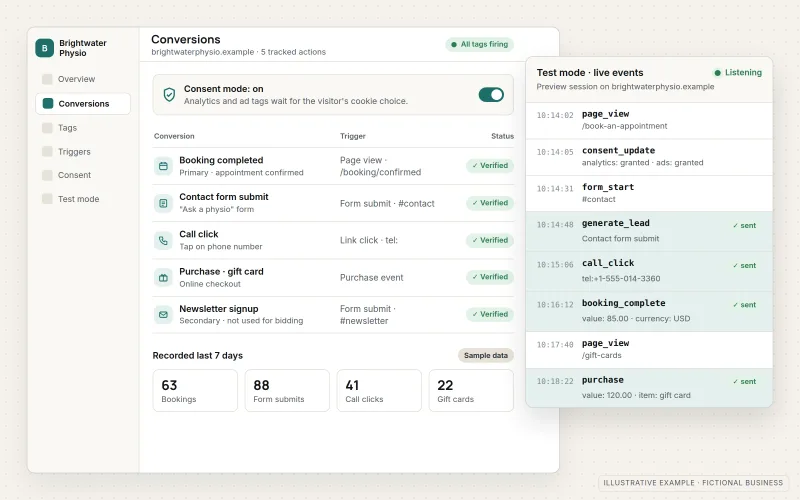
Task: Select the purchase live event
Action: pyautogui.click(x=649, y=388)
